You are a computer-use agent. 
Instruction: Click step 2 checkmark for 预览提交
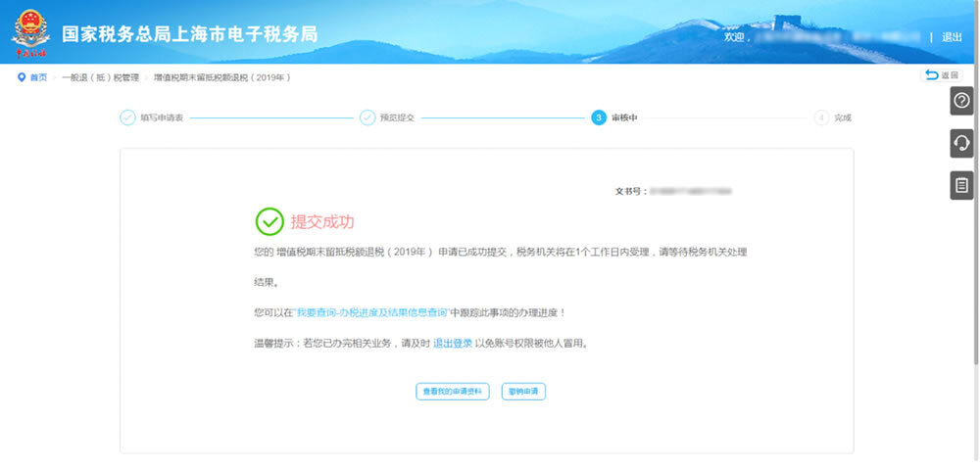click(367, 117)
